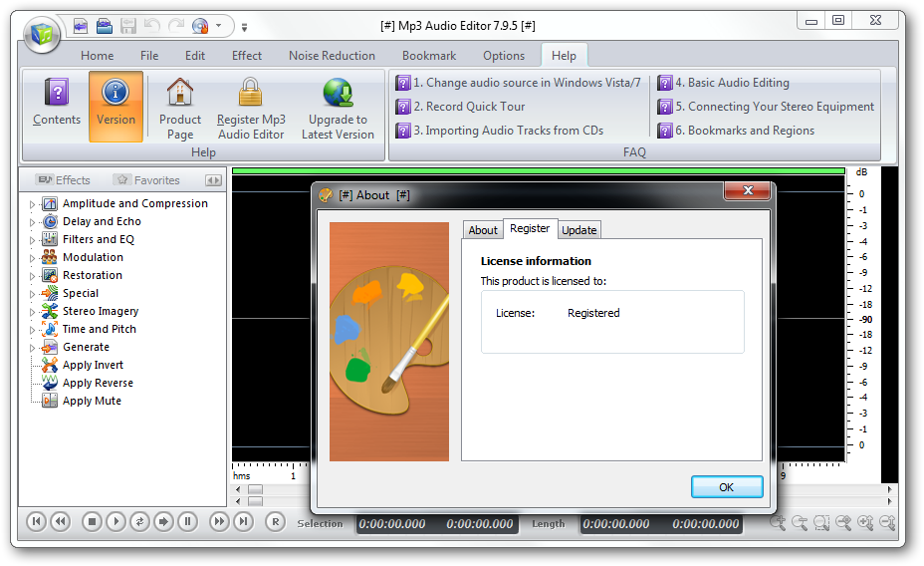
Task: Open the Contents help book icon
Action: tap(57, 93)
